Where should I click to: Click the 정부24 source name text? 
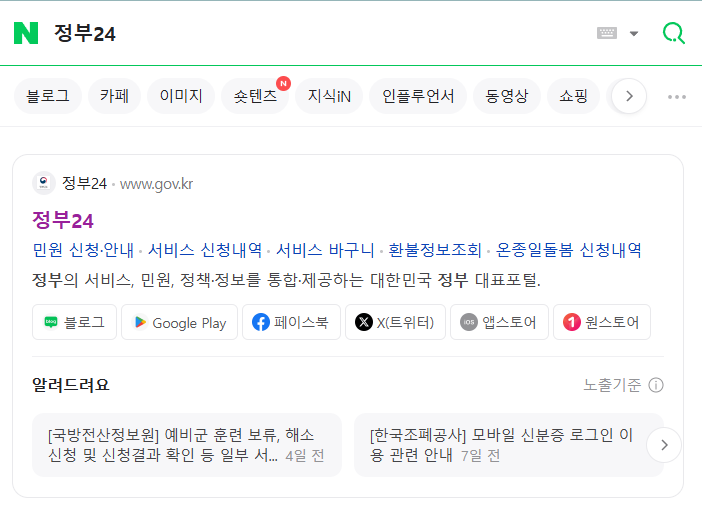84,184
